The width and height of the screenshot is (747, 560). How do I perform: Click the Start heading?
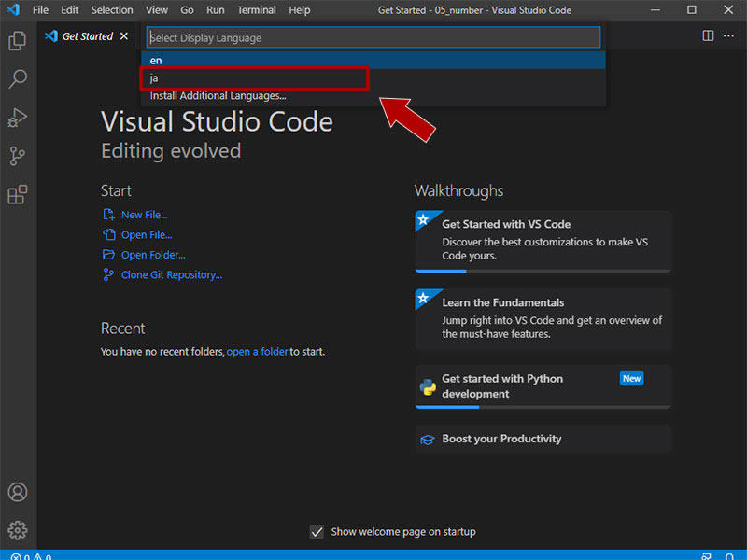tap(116, 191)
